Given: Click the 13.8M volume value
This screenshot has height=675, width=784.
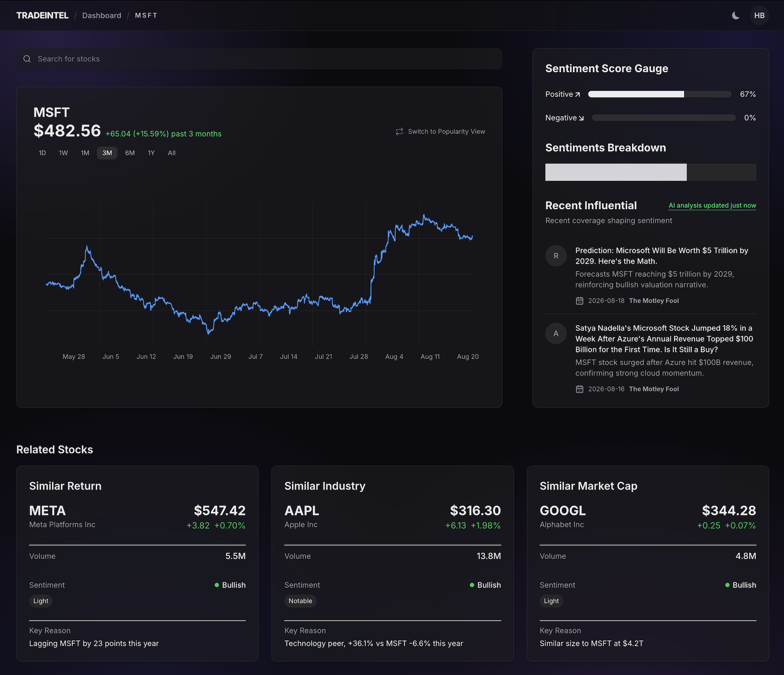Looking at the screenshot, I should pos(489,556).
